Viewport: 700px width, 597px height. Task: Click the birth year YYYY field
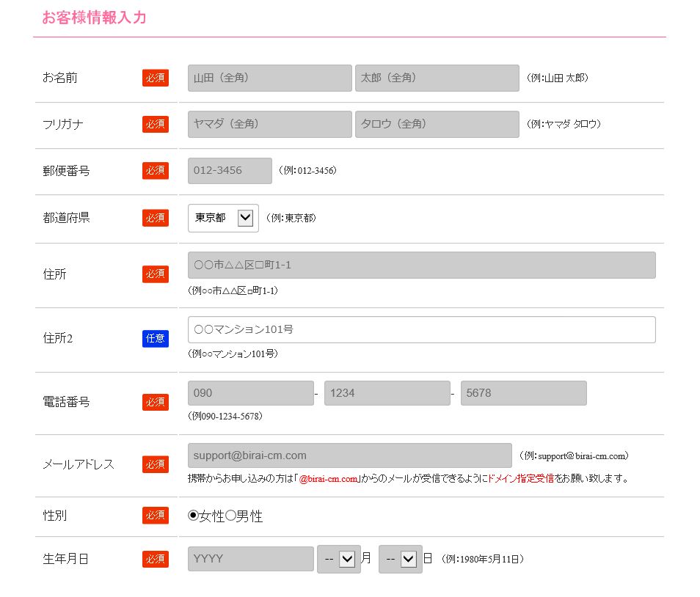(x=251, y=559)
